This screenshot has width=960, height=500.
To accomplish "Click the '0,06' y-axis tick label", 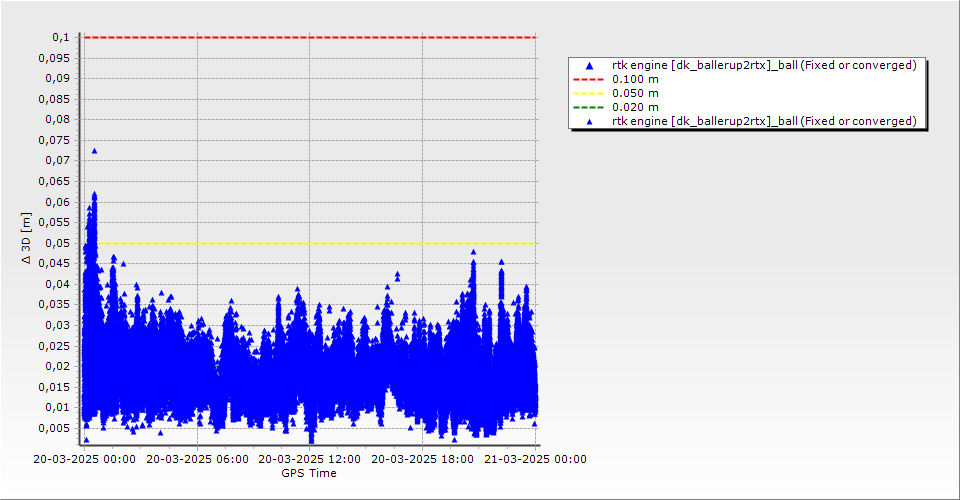I will (x=58, y=203).
